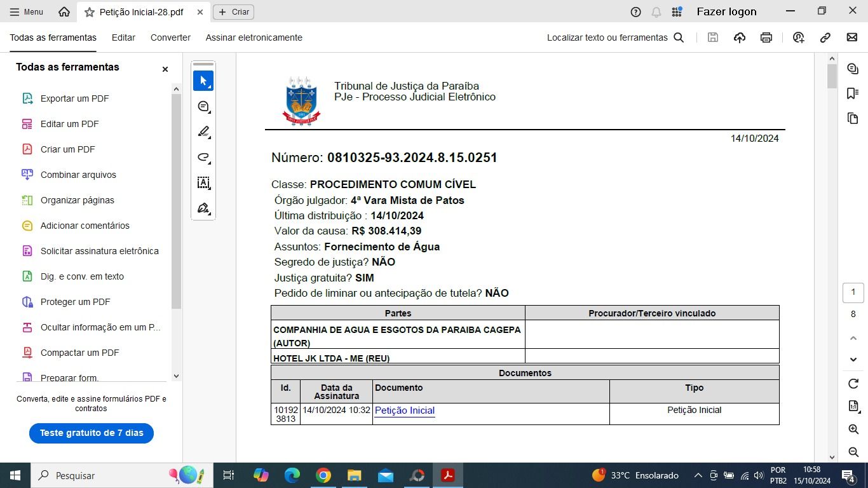
Task: Click the zoom out magnifier icon
Action: [x=853, y=452]
